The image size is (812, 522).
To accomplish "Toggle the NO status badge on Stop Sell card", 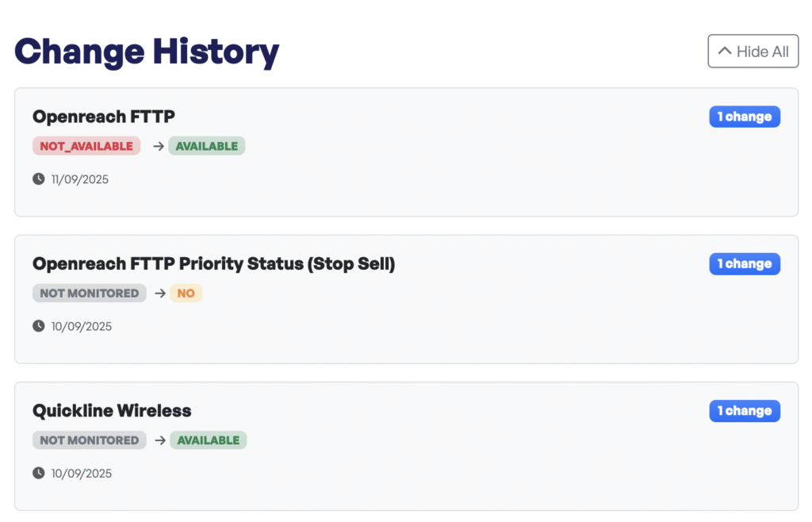I will [186, 293].
